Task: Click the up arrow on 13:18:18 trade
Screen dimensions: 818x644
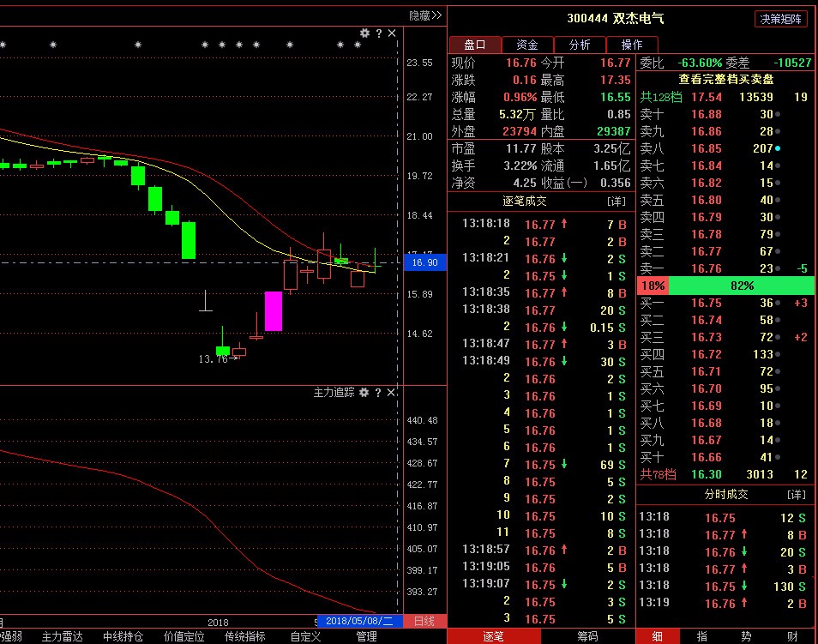Action: [564, 224]
